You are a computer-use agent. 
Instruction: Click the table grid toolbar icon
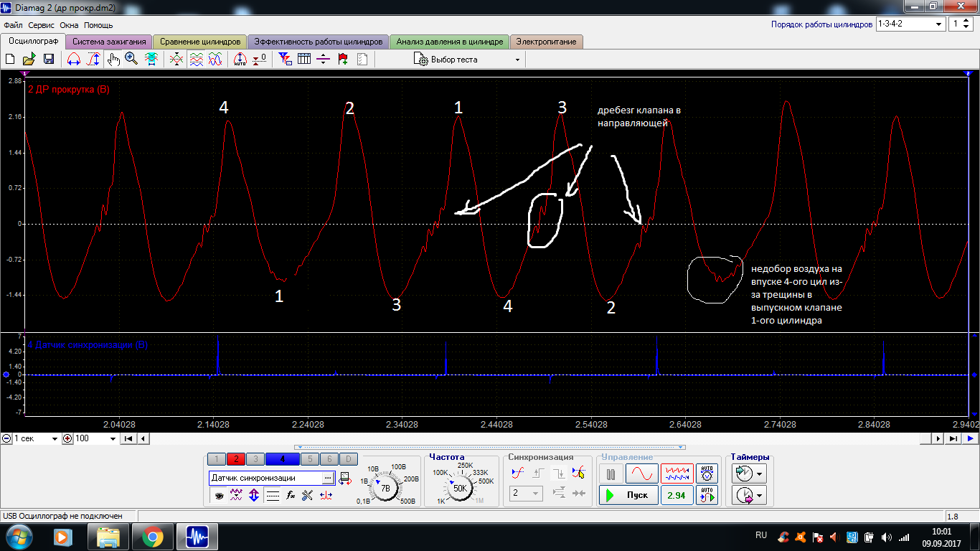pos(304,60)
